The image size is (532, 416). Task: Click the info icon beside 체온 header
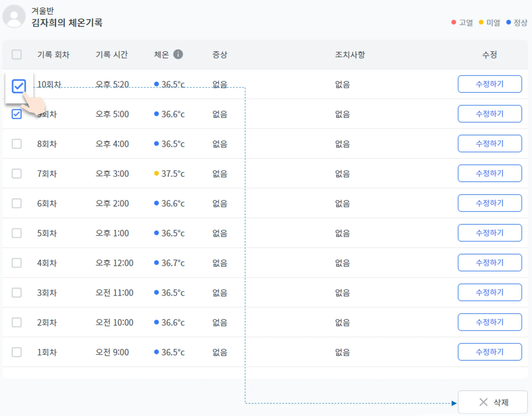(x=178, y=54)
